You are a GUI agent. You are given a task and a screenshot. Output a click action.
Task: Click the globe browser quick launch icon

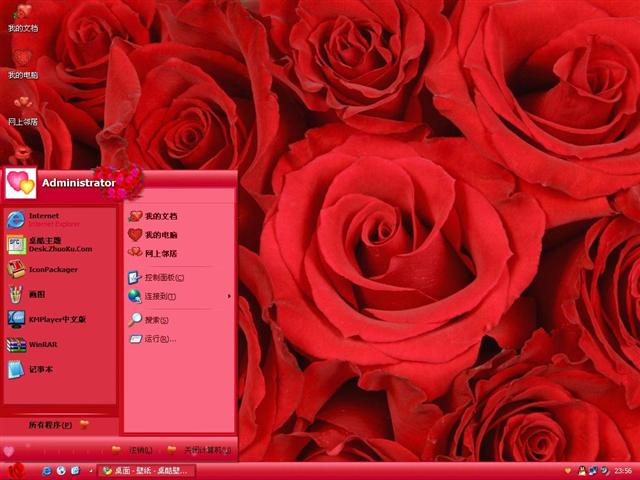point(61,471)
